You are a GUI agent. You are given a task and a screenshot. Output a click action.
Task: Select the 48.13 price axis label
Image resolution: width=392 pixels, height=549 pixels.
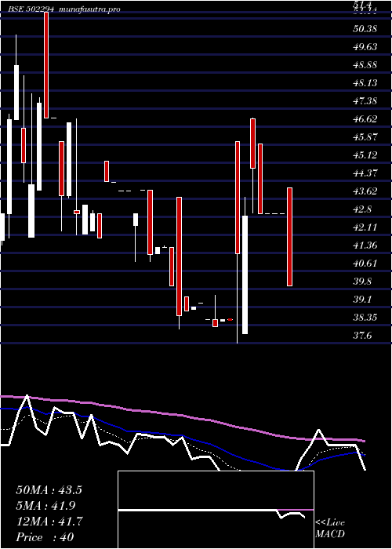coord(365,83)
